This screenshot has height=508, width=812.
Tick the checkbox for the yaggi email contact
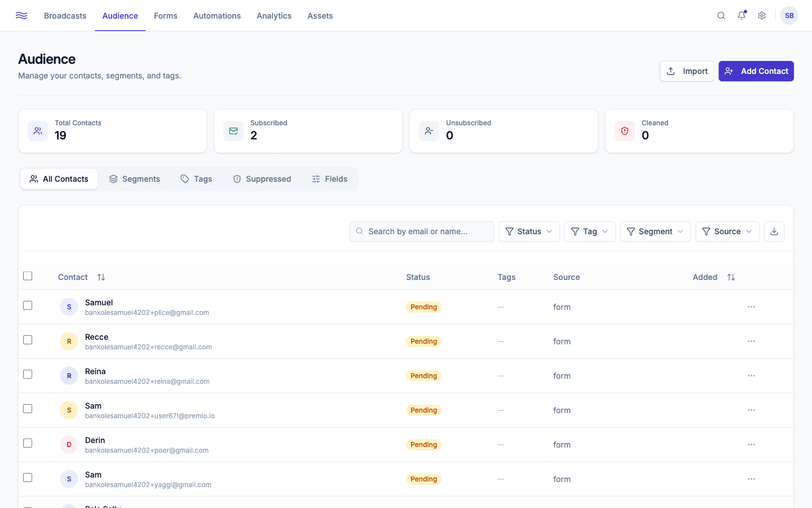(28, 478)
